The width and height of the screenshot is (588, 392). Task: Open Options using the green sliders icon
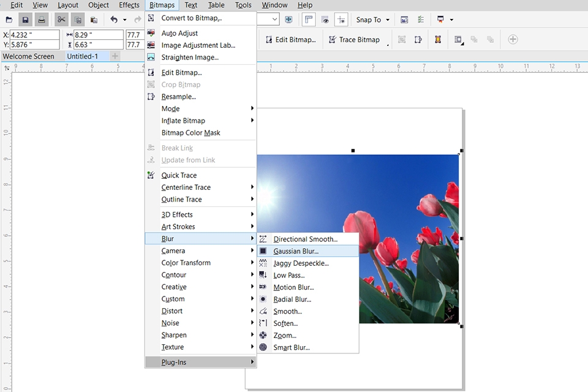(x=421, y=19)
